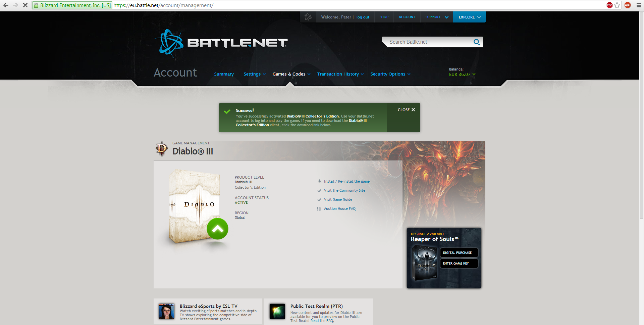The image size is (644, 325).
Task: Click the checkmark icon beside Community Site
Action: pyautogui.click(x=319, y=191)
